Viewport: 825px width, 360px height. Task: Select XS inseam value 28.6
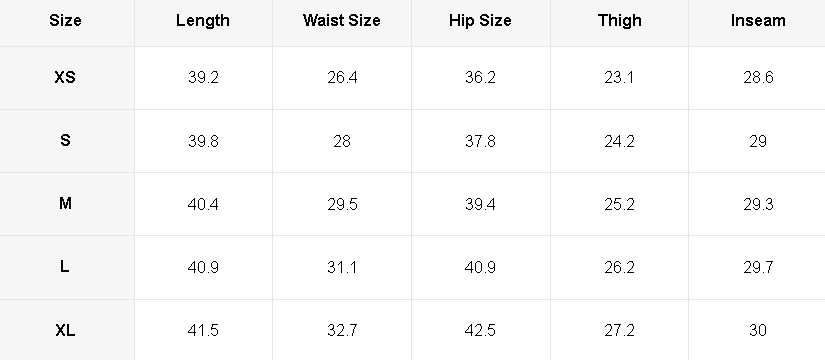758,77
